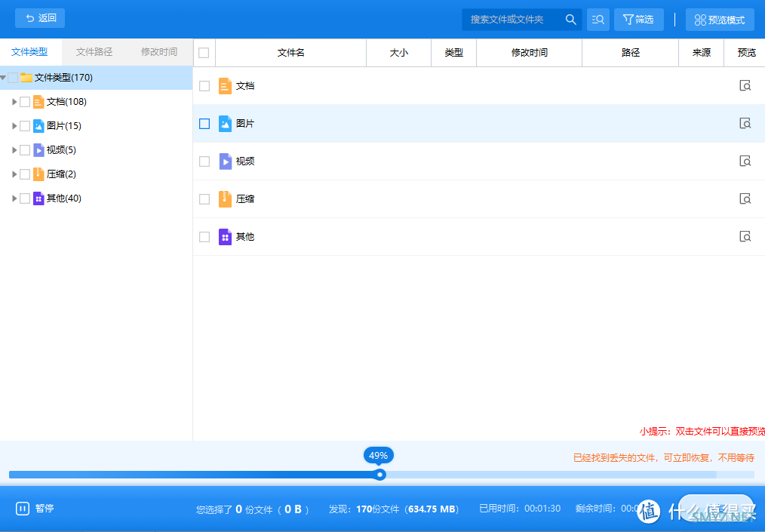Viewport: 765px width, 532px height.
Task: Click preview icon for 视频 row
Action: coord(745,161)
